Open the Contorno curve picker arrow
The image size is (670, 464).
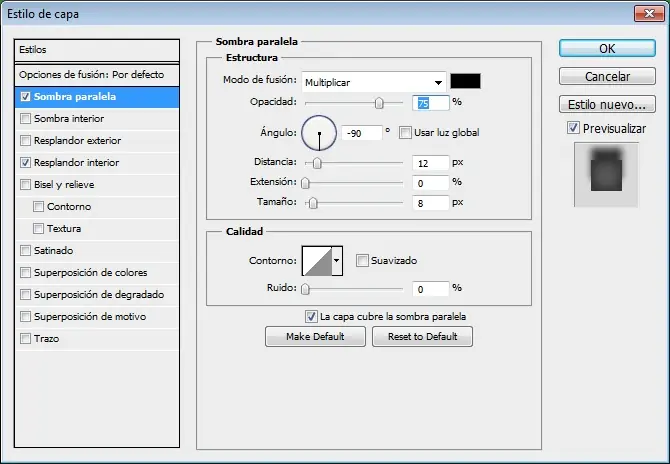pyautogui.click(x=337, y=260)
